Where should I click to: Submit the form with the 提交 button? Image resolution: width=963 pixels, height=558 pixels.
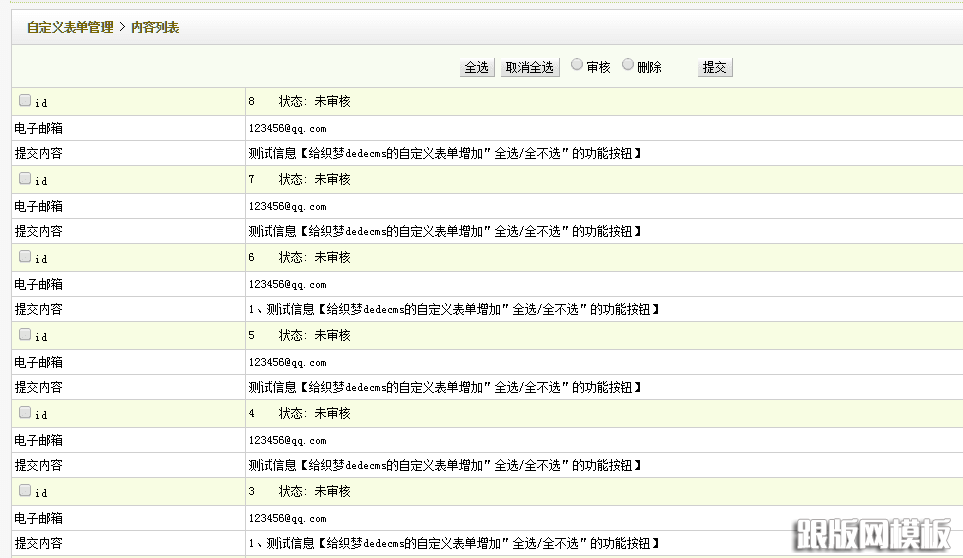coord(715,67)
